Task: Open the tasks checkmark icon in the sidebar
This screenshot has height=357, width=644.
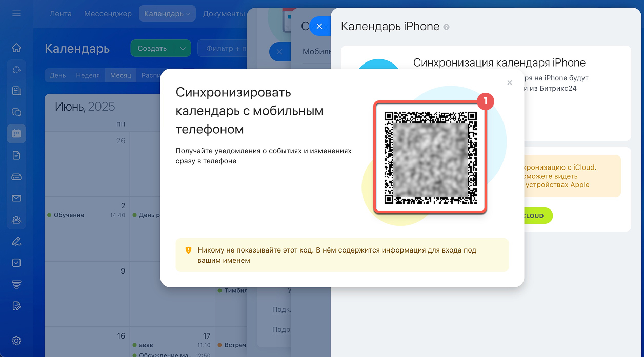Action: click(x=16, y=263)
